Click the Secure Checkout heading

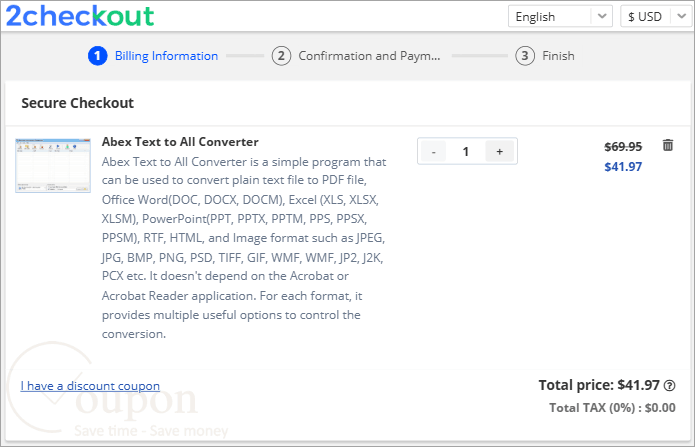click(x=78, y=103)
